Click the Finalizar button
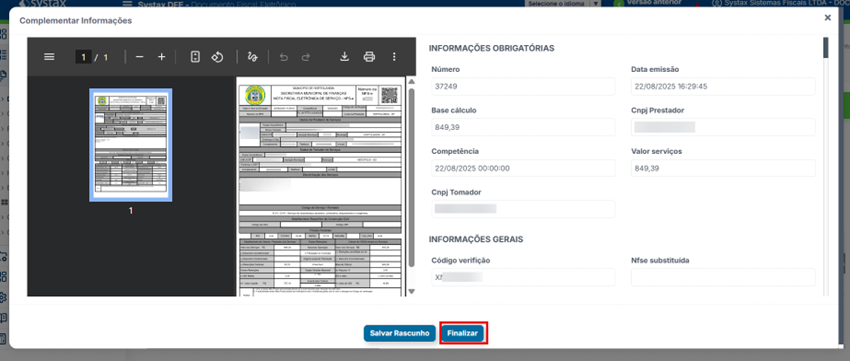The height and width of the screenshot is (361, 850). 462,333
